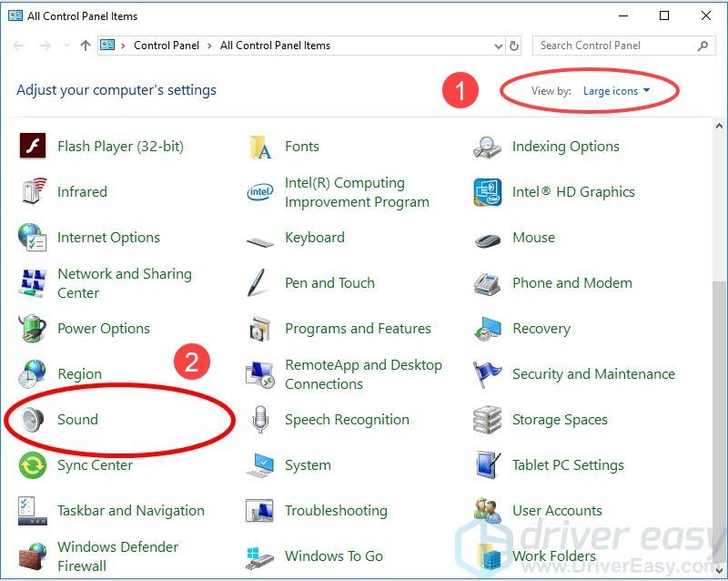The image size is (728, 581).
Task: Select the Control Panel breadcrumb segment
Action: tap(165, 46)
